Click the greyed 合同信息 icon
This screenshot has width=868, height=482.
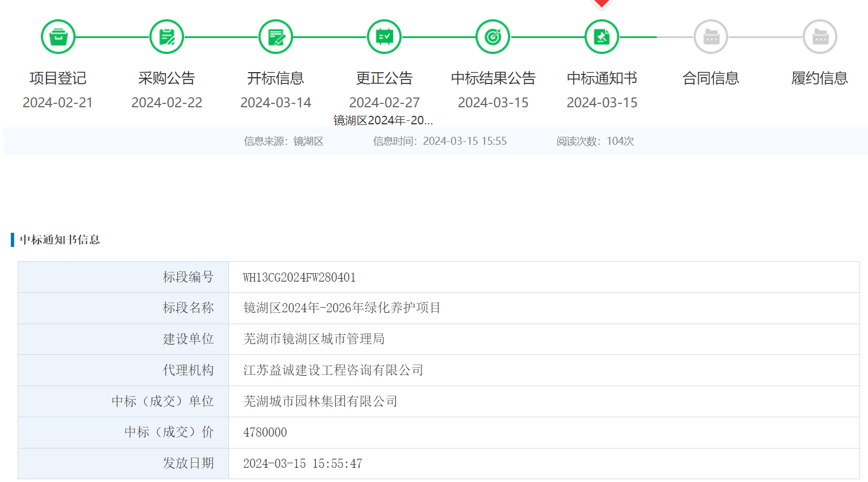point(711,37)
